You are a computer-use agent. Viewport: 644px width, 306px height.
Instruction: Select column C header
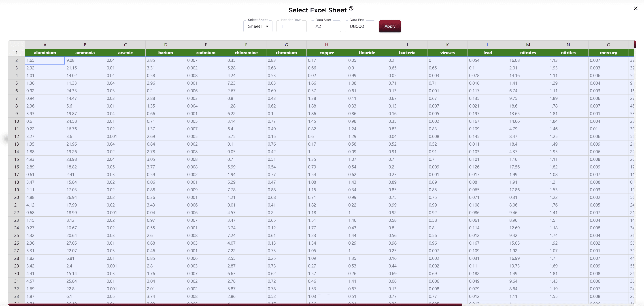[125, 45]
